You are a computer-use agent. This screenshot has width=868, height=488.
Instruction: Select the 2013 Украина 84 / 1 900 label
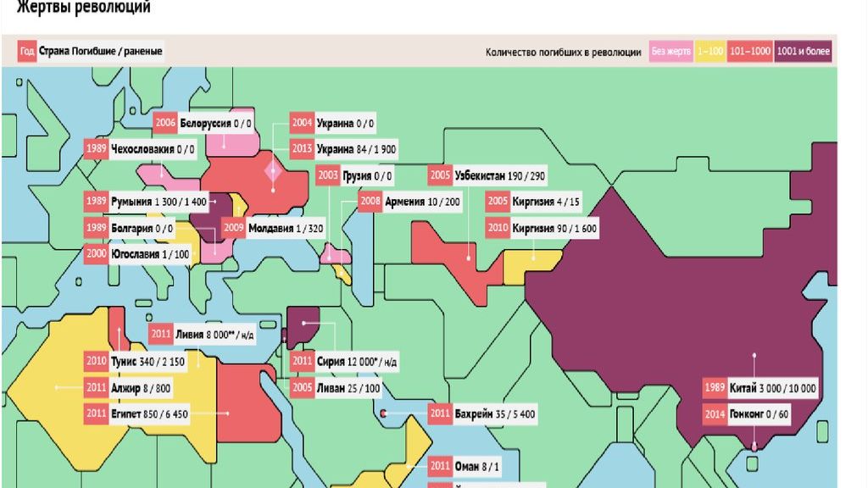[344, 149]
